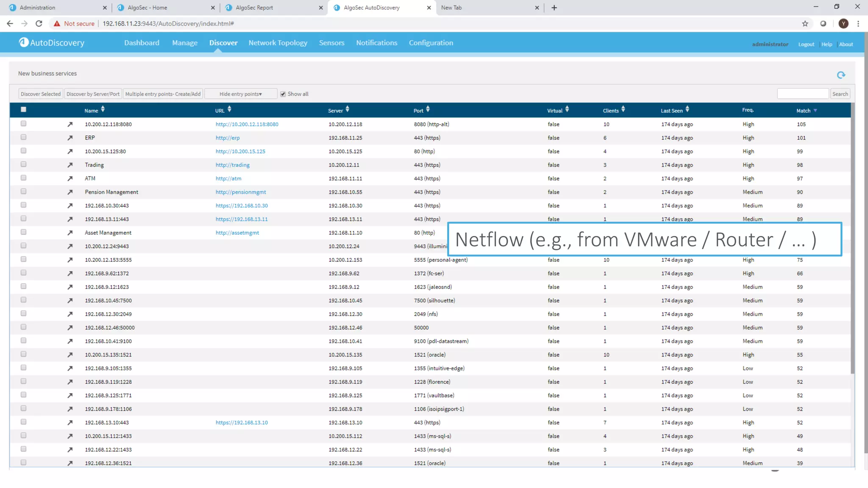Open the Hide entry points dropdown
Screen dimensions: 868x488
tap(241, 94)
